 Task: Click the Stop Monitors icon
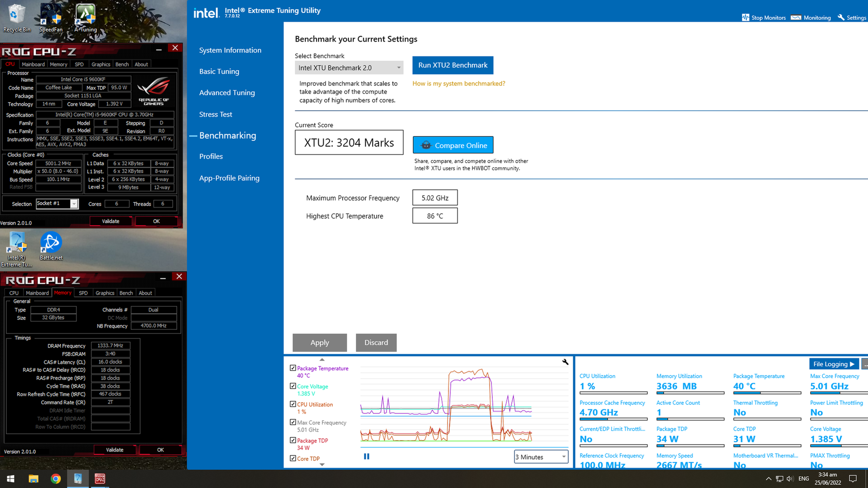745,18
